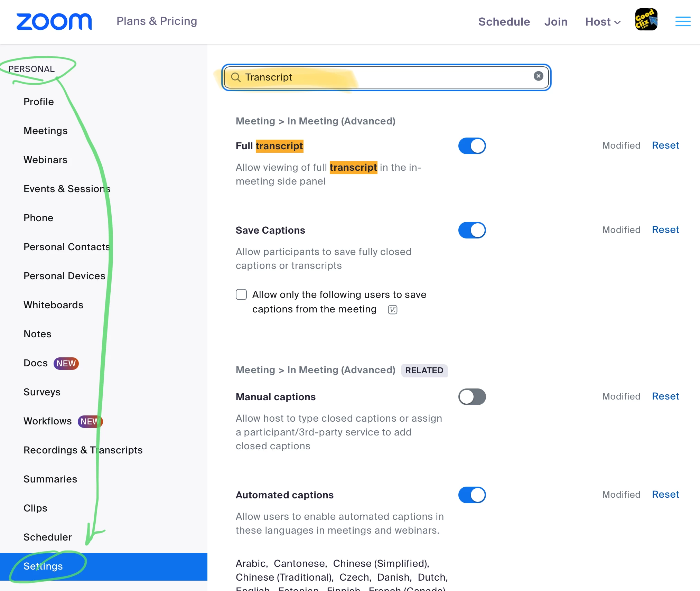Image resolution: width=700 pixels, height=591 pixels.
Task: Select Whiteboards from the sidebar
Action: [x=53, y=305]
